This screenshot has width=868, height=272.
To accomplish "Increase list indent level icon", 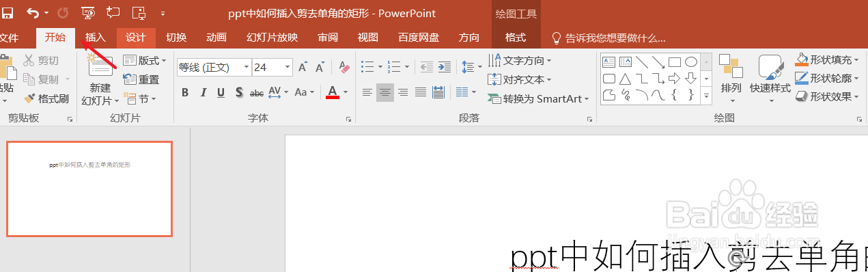I will [445, 67].
